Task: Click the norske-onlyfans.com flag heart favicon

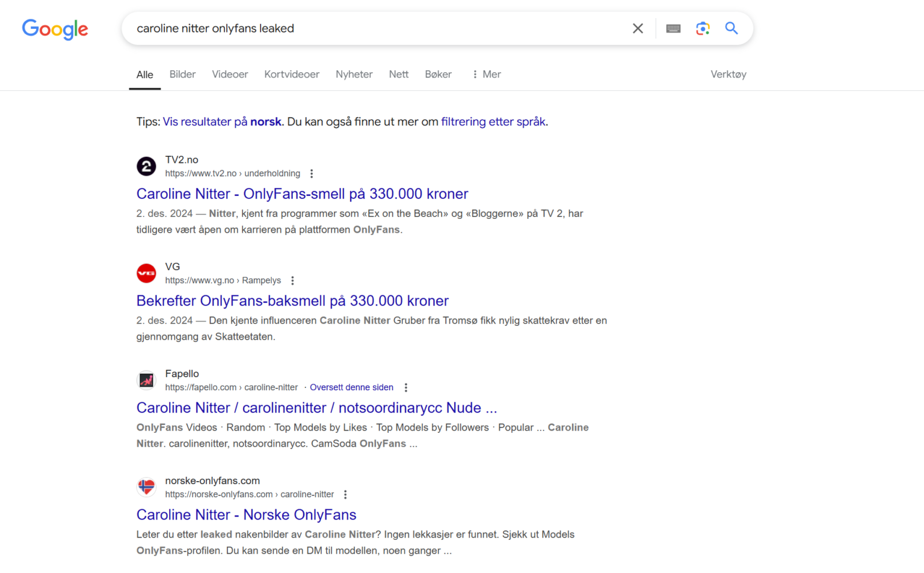Action: pos(146,487)
